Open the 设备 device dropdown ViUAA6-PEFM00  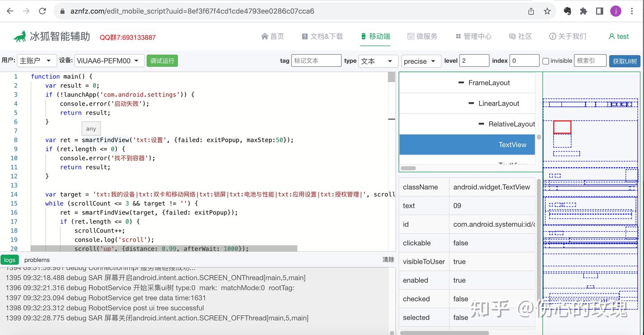(x=109, y=60)
